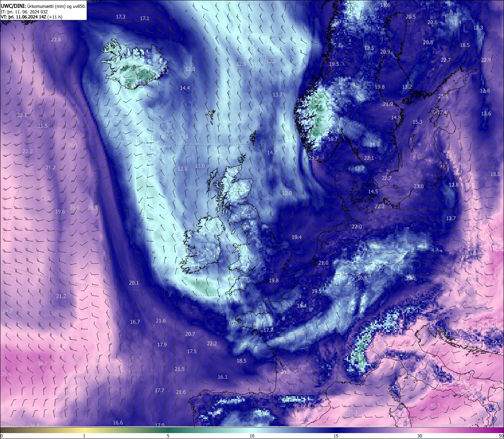
Task: Click the 39.4 value on the map
Action: click(6, 374)
